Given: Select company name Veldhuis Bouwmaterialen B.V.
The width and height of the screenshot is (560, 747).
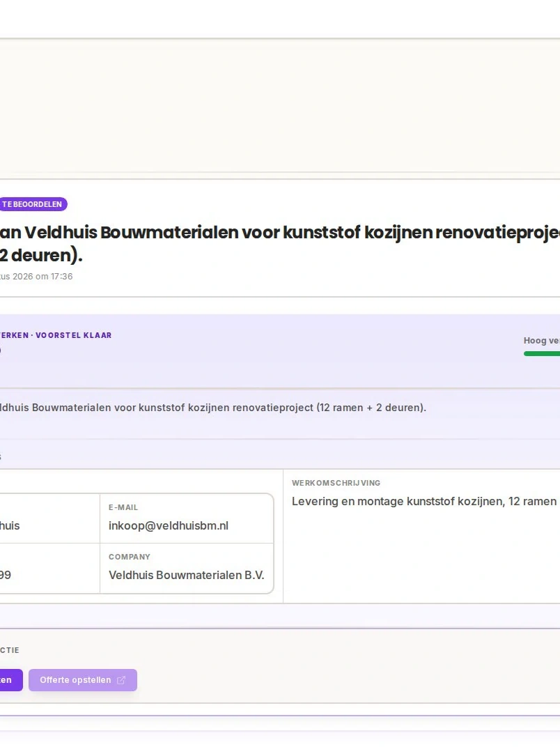Looking at the screenshot, I should 186,575.
